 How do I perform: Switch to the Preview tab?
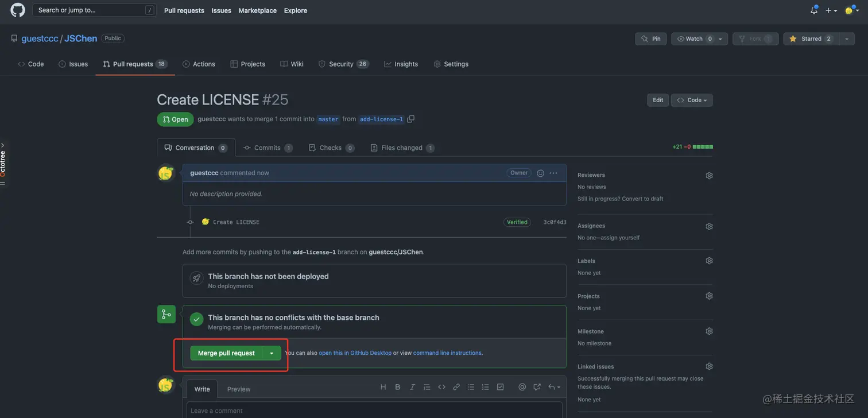(x=239, y=389)
